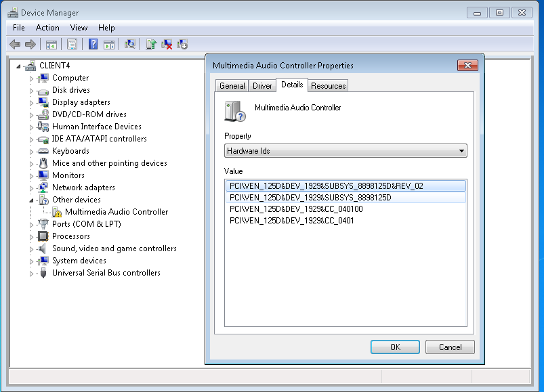Collapse the Other devices category

[x=31, y=200]
